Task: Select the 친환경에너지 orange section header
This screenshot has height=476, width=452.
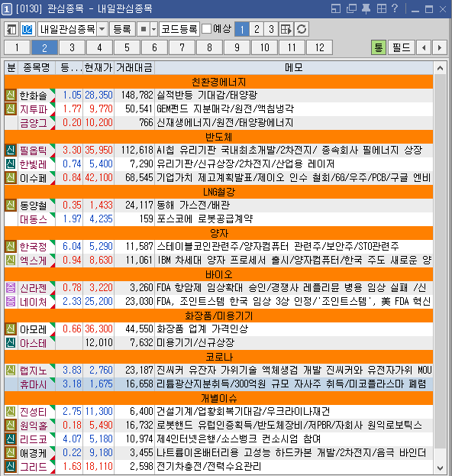Action: tap(218, 82)
